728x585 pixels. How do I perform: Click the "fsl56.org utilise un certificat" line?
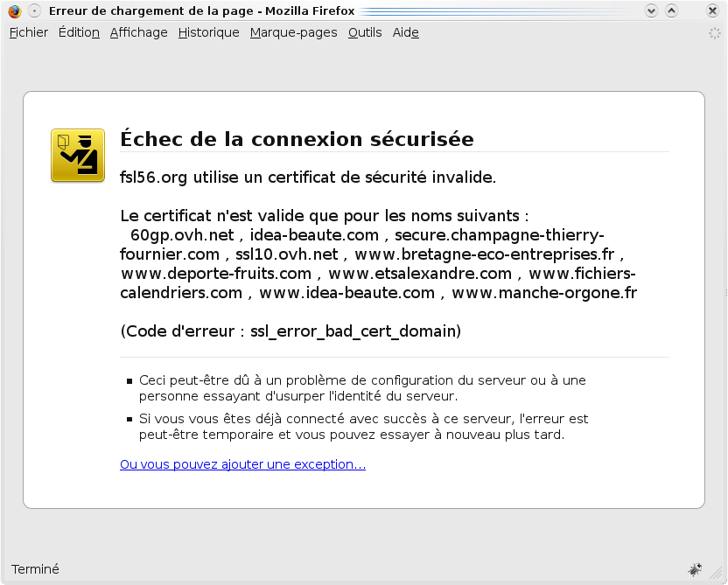308,178
